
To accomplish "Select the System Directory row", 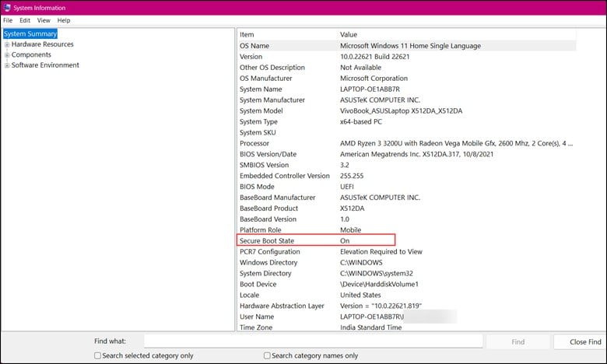I will (406, 273).
